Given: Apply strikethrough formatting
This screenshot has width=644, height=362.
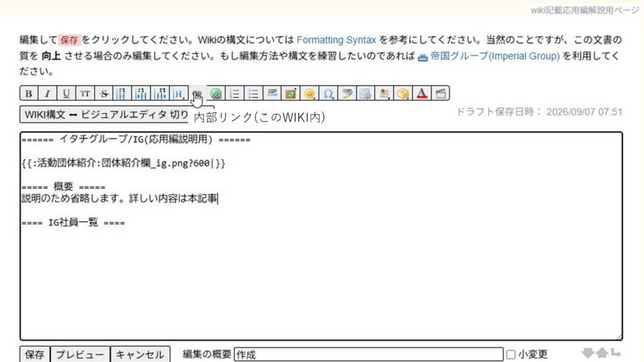Looking at the screenshot, I should 104,94.
